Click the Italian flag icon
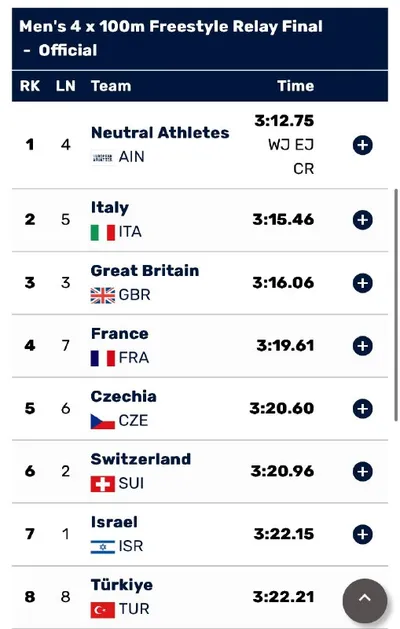The image size is (400, 629). [x=103, y=232]
